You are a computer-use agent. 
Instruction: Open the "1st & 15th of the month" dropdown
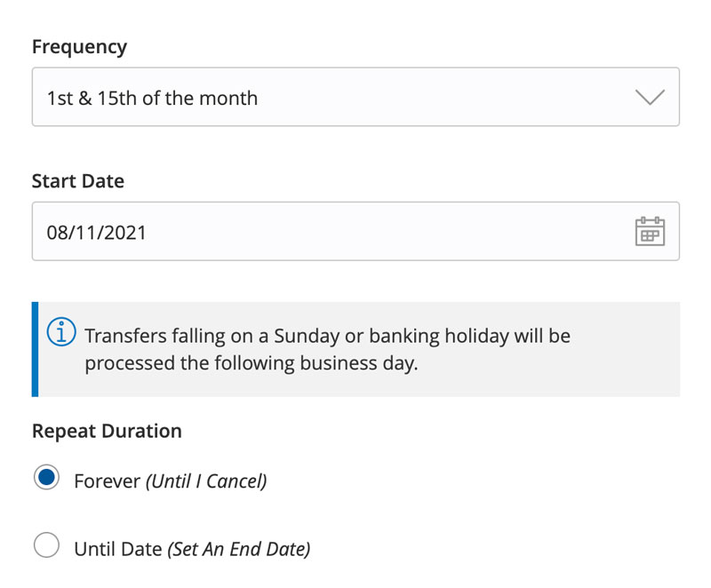coord(152,98)
